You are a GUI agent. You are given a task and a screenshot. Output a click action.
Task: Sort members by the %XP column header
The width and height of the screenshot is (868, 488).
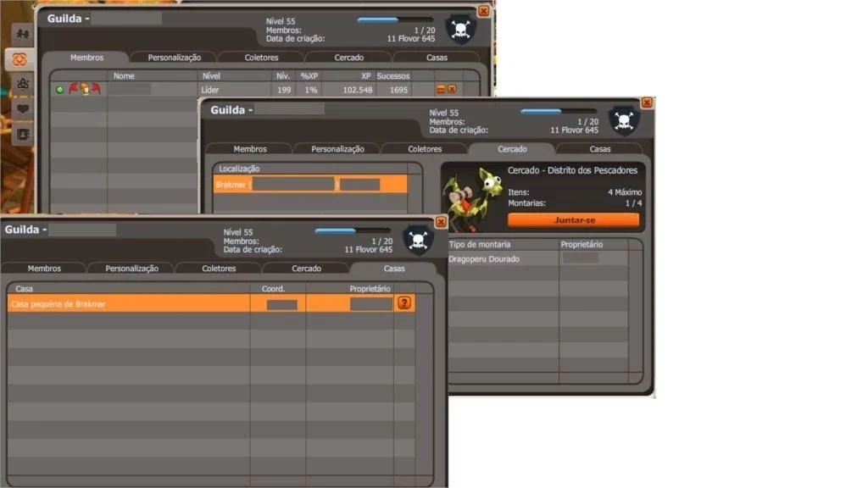coord(309,75)
